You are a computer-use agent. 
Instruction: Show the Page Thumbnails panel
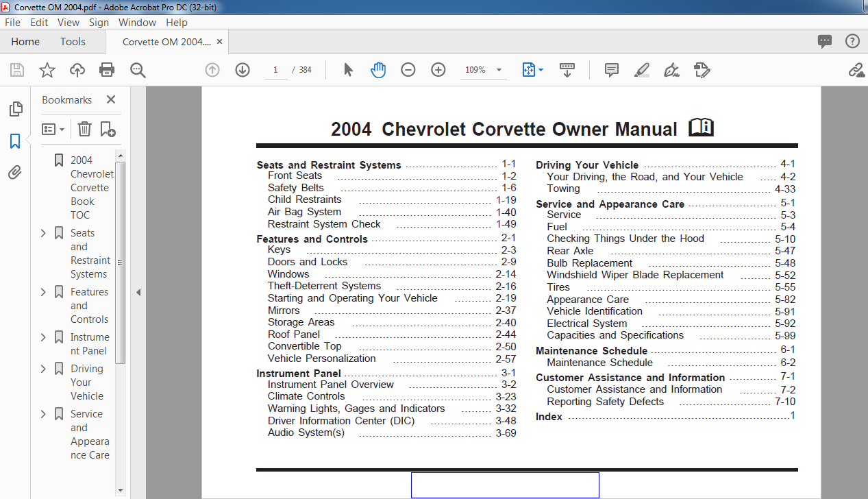[15, 109]
